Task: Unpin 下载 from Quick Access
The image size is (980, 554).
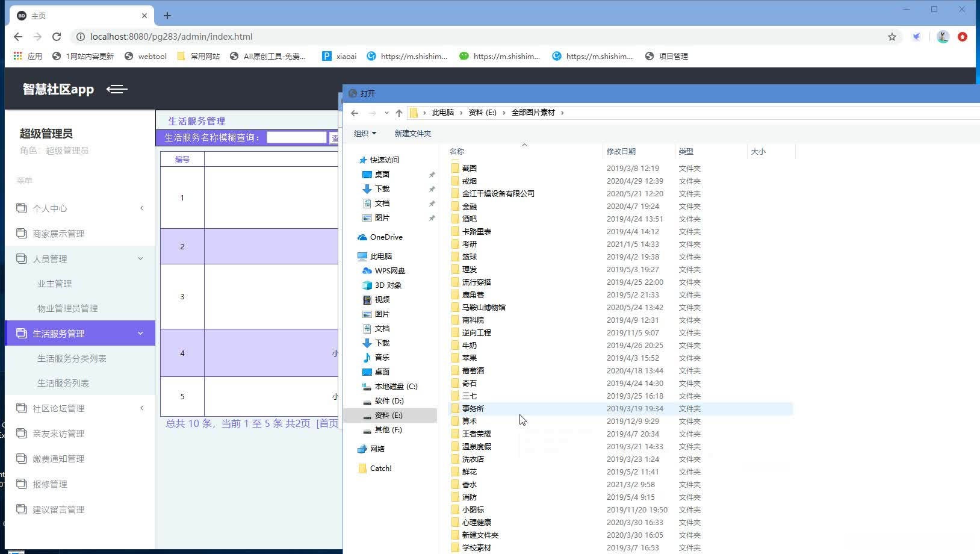Action: click(x=432, y=188)
